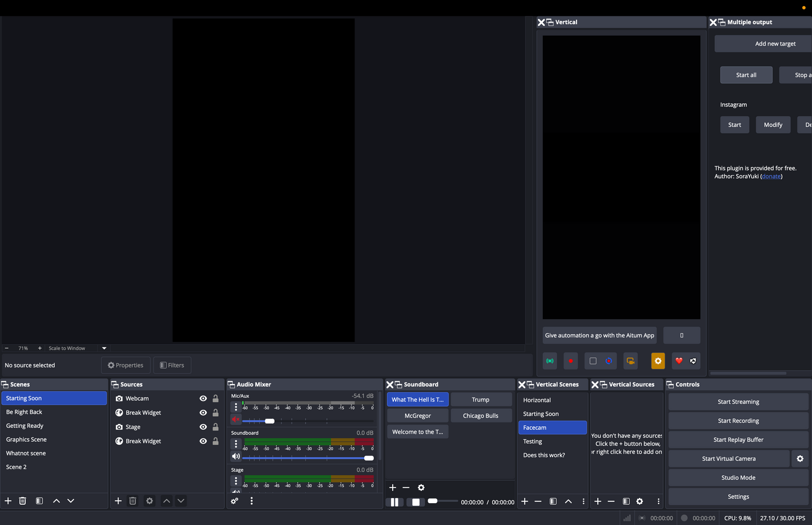This screenshot has height=525, width=812.
Task: Start vertical recording with the red dot icon
Action: pyautogui.click(x=570, y=360)
